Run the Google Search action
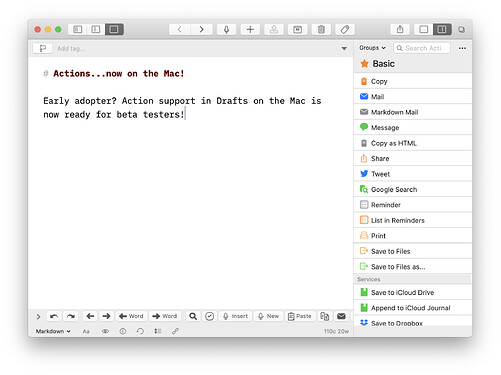This screenshot has height=375, width=501. point(413,189)
